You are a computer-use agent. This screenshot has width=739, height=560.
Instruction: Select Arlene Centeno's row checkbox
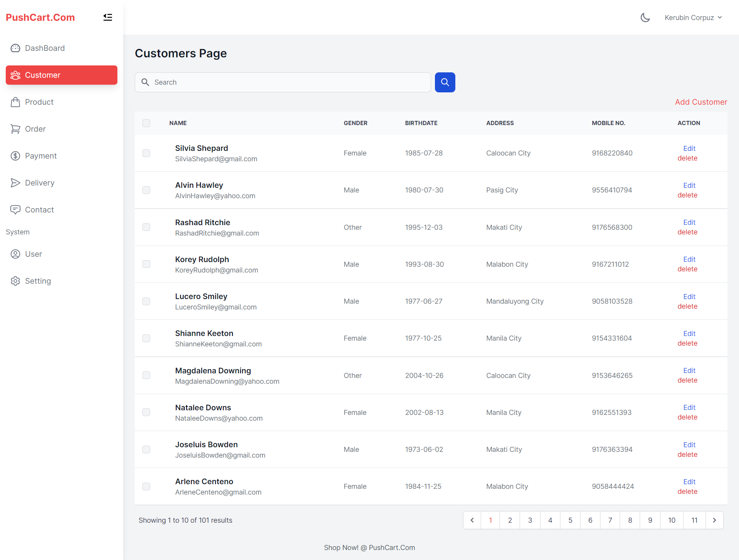point(146,486)
